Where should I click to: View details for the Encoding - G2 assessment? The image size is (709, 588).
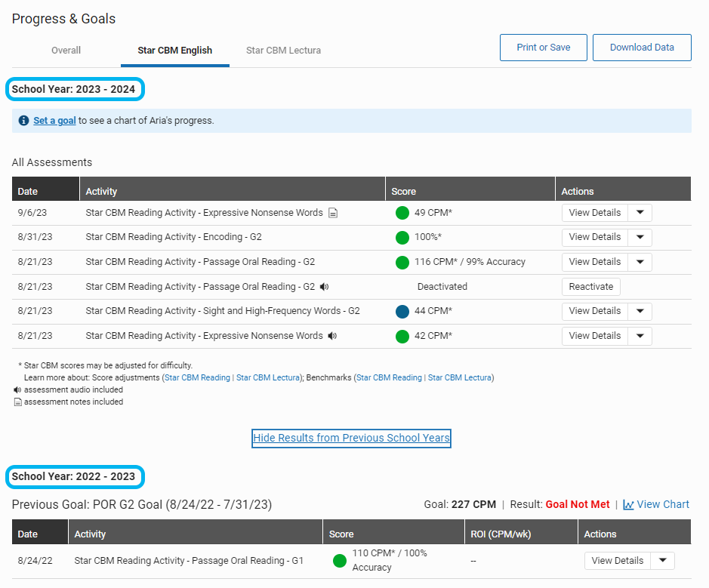594,237
